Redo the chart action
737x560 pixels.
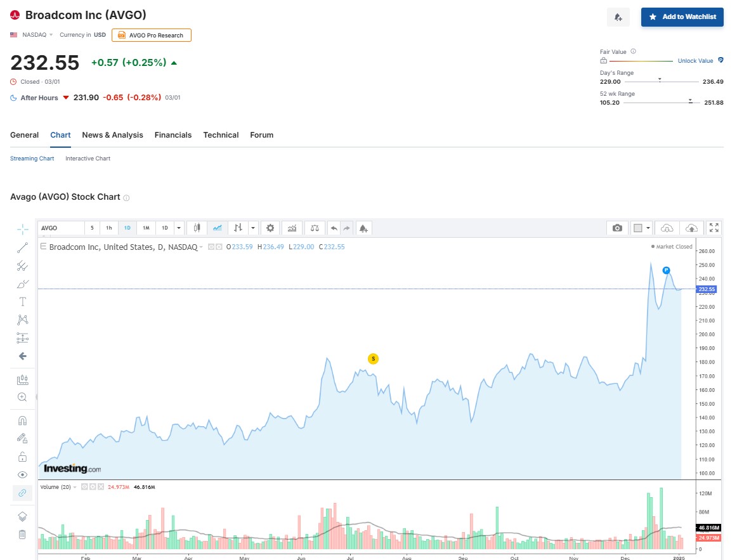(346, 228)
